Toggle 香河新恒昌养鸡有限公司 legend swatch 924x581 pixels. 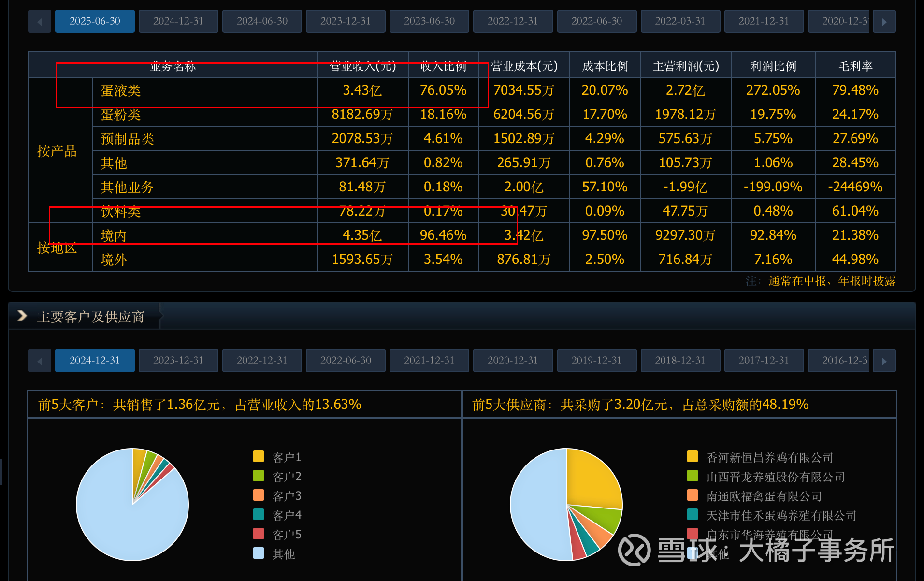693,457
